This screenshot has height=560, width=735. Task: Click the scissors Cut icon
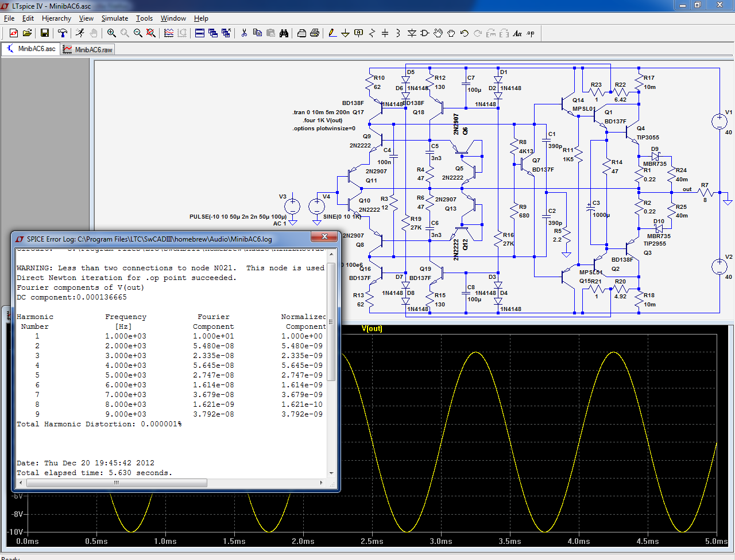244,33
